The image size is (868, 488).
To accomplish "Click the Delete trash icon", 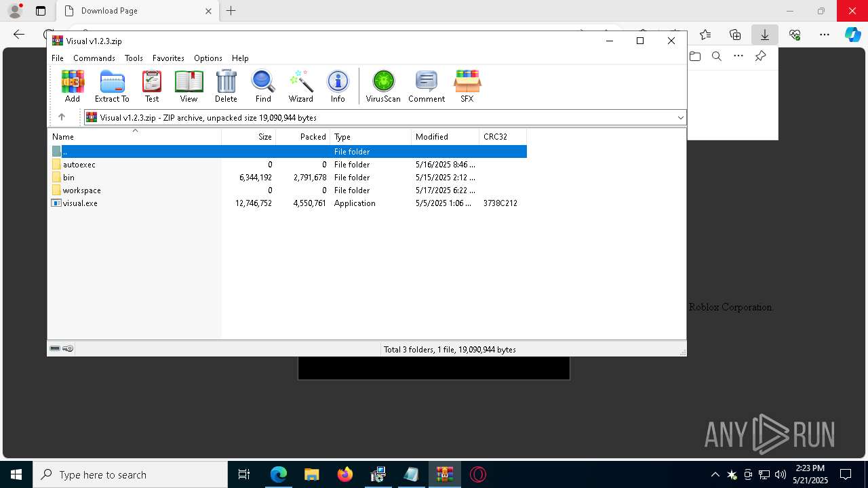I will pos(226,86).
